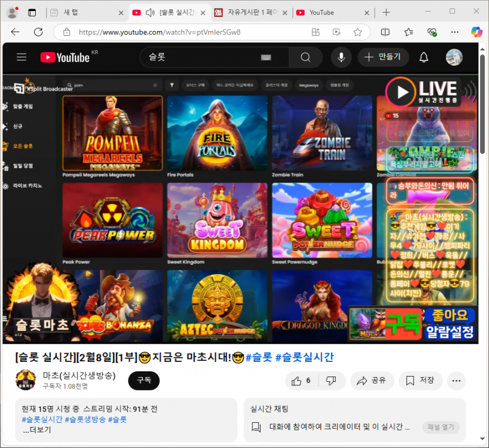Open Edge settings and more menu
This screenshot has width=489, height=448.
[454, 32]
